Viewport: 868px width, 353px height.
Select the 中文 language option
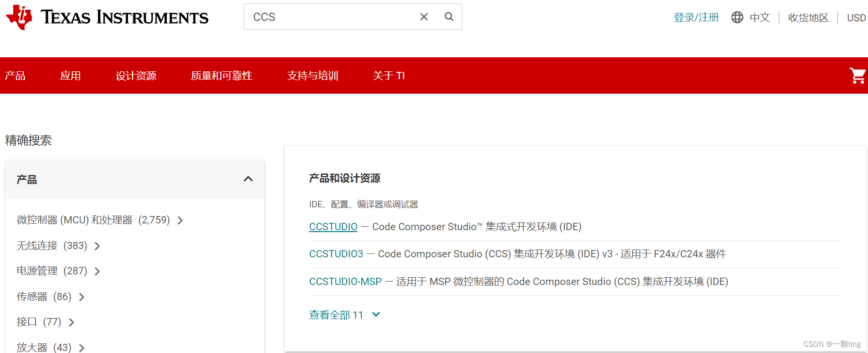point(759,17)
